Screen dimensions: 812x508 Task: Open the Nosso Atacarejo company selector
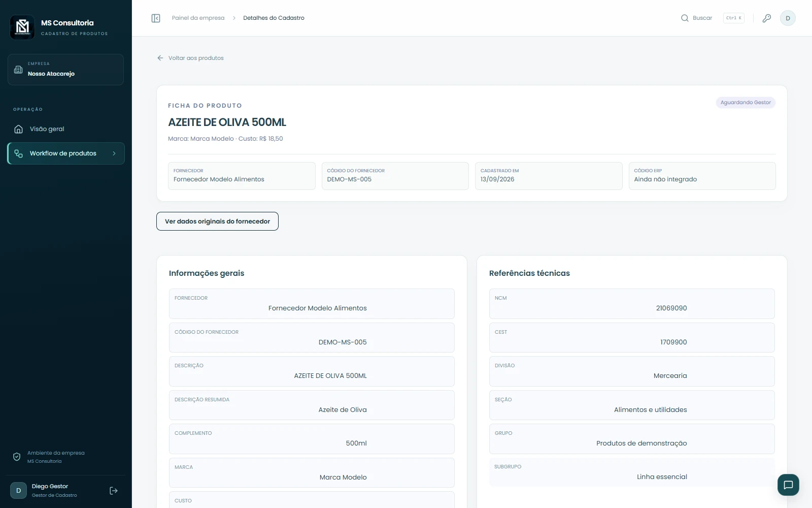pyautogui.click(x=65, y=70)
